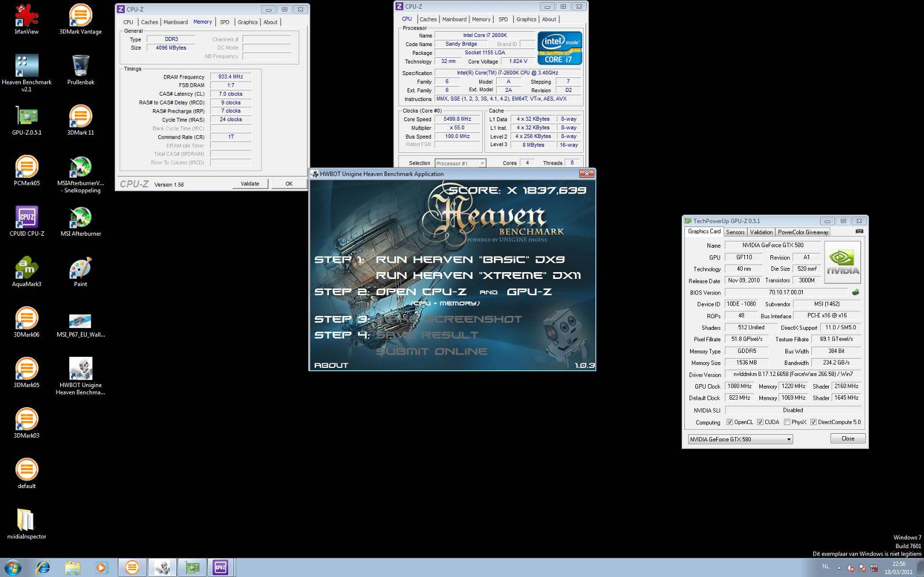
Task: Switch to the GPU-Z taskbar button
Action: (191, 568)
